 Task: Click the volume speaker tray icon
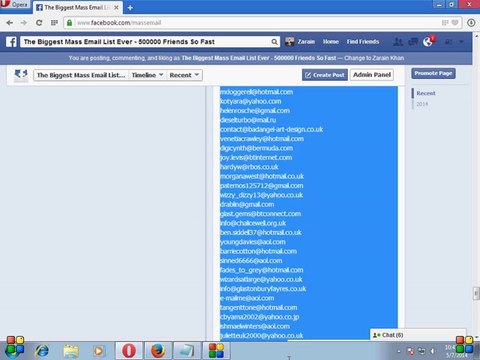pos(432,351)
